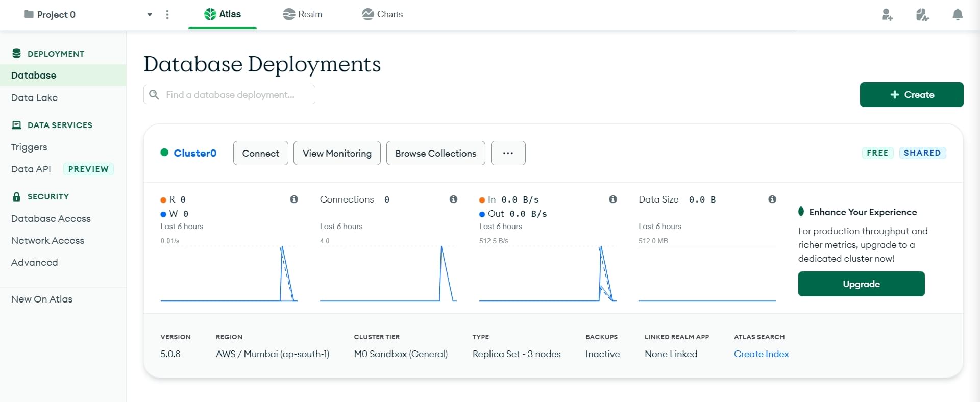Click the Create Index link
This screenshot has width=980, height=402.
point(761,354)
